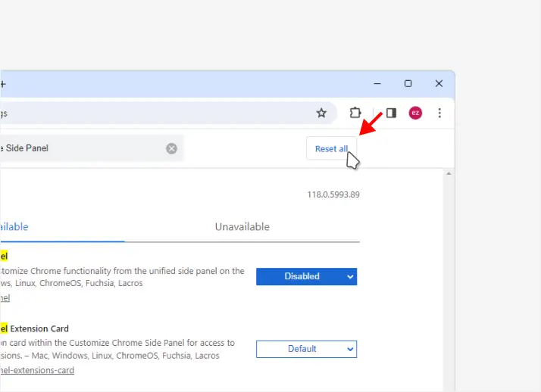This screenshot has height=392, width=541.
Task: Open a new tab with plus button
Action: (3, 84)
